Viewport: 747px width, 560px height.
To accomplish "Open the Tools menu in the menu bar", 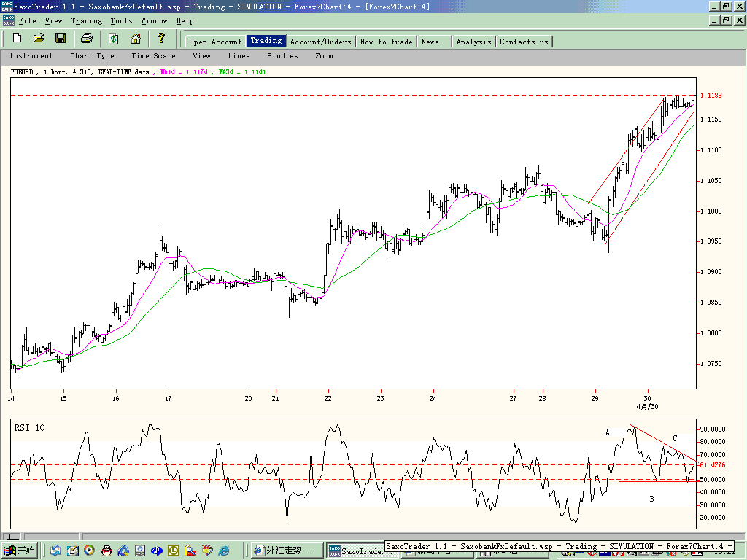I will point(122,21).
